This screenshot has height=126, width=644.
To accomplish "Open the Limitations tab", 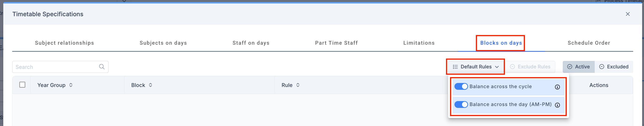I will coord(419,43).
